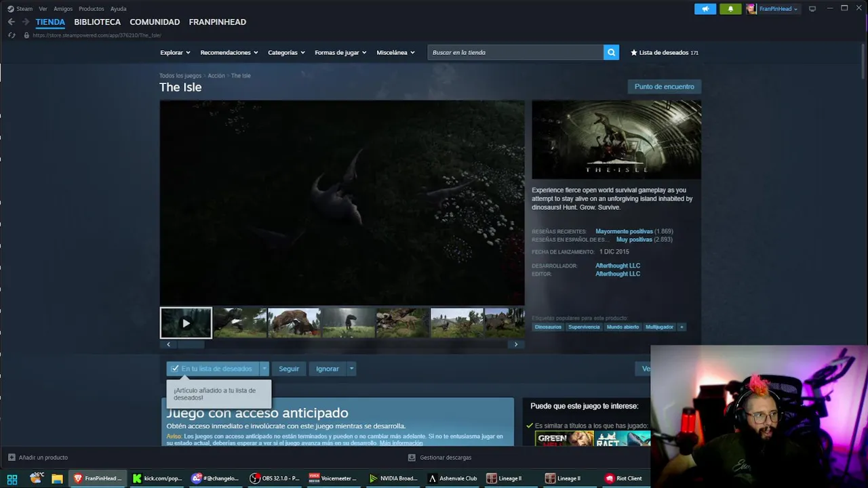Open the Ayuda menu
868x488 pixels.
(x=119, y=9)
